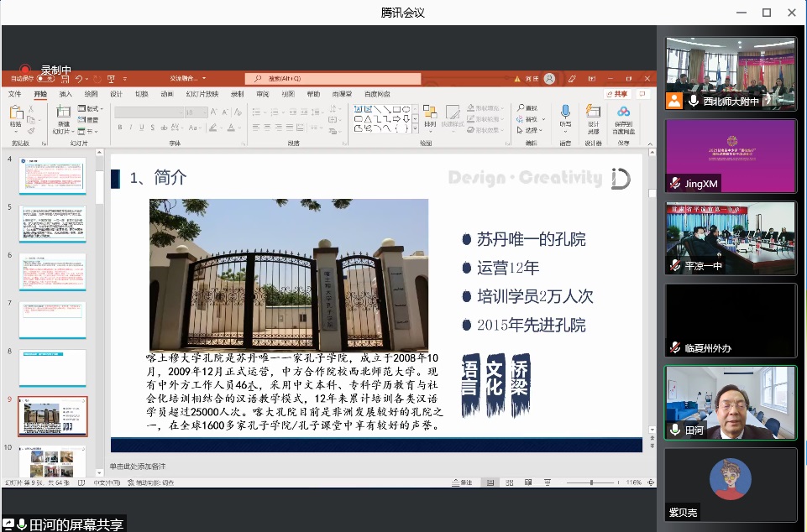807x532 pixels.
Task: Toggle the AutoSave (自动保存) switch
Action: point(42,79)
